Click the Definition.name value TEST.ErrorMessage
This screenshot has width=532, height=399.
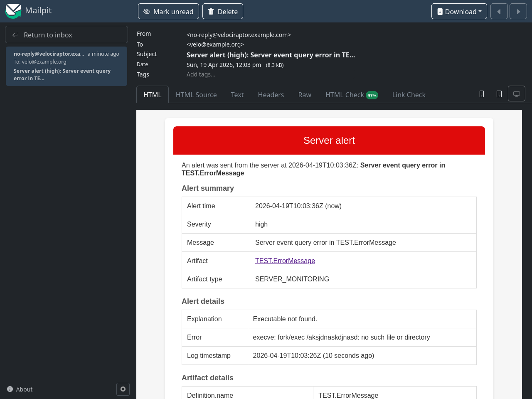click(348, 395)
